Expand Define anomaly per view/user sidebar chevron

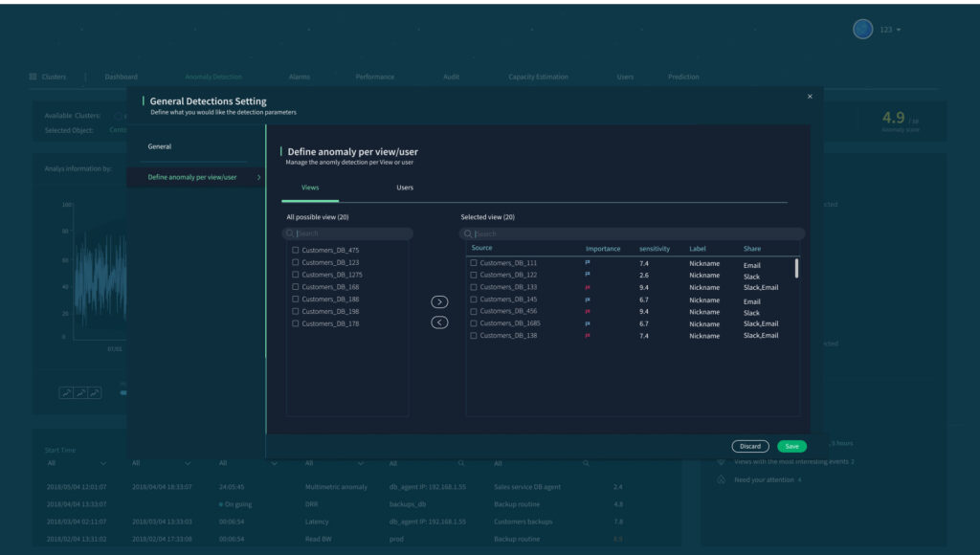click(x=258, y=177)
